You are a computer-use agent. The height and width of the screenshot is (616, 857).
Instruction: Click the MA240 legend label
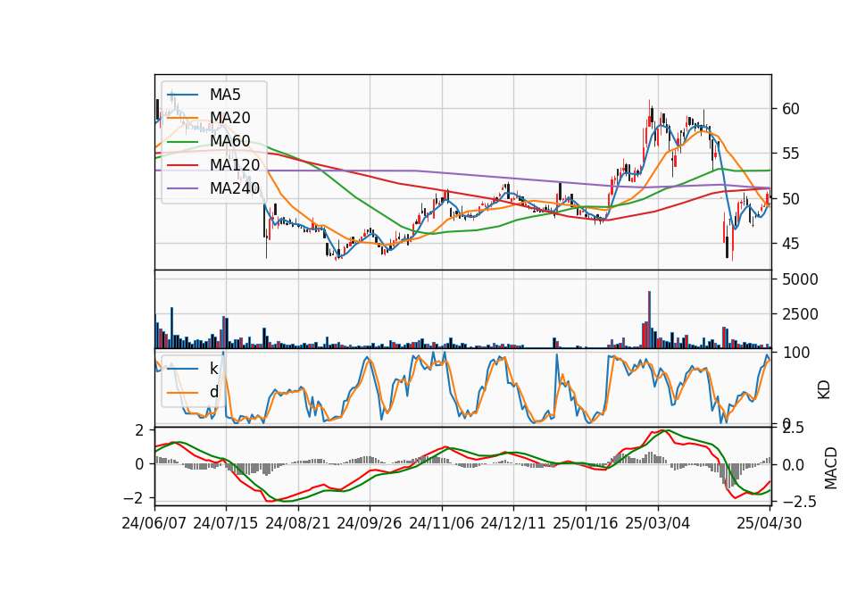[x=235, y=188]
